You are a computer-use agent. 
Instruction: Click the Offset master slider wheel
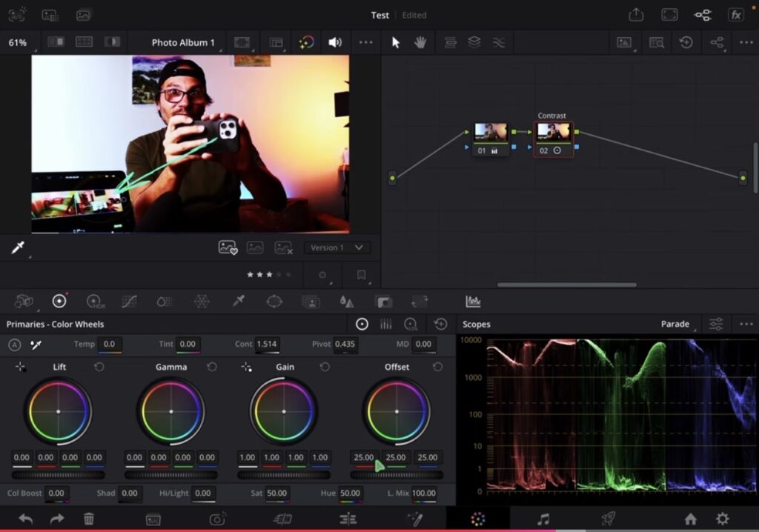[397, 476]
